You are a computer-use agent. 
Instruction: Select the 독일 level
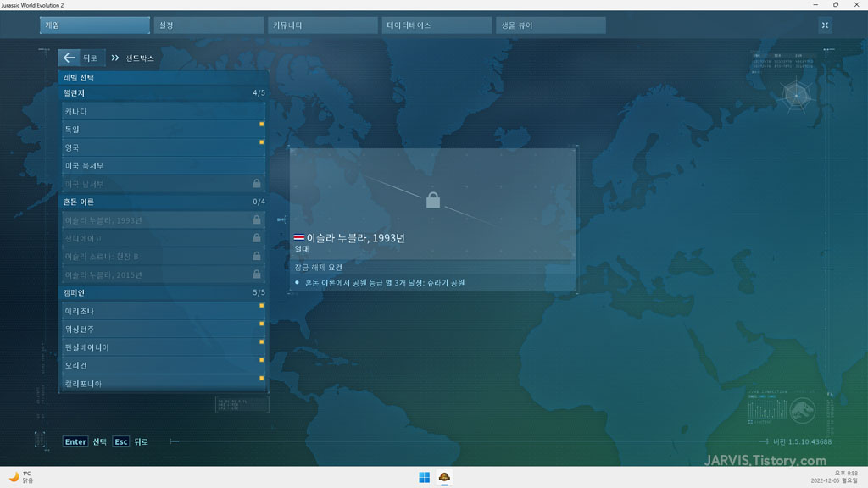click(164, 130)
